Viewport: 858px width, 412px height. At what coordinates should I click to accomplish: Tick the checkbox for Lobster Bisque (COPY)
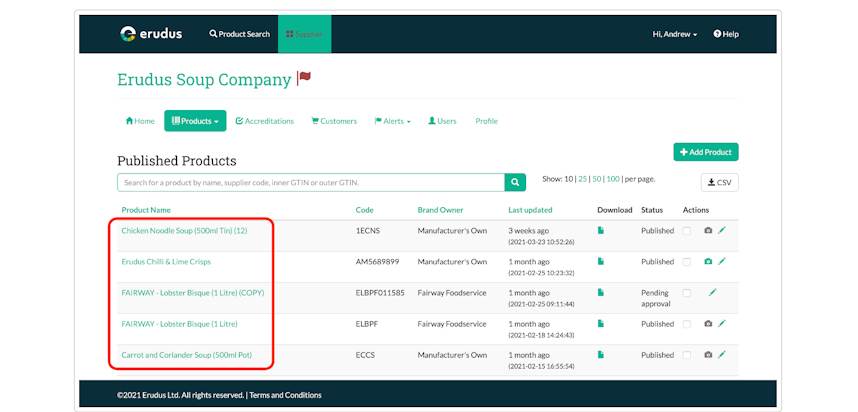click(687, 293)
